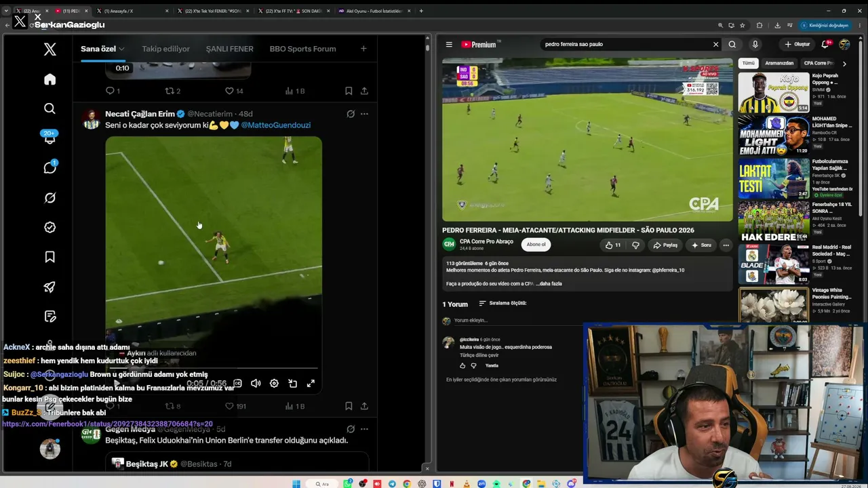Mute the tweet video with speaker icon

(256, 384)
